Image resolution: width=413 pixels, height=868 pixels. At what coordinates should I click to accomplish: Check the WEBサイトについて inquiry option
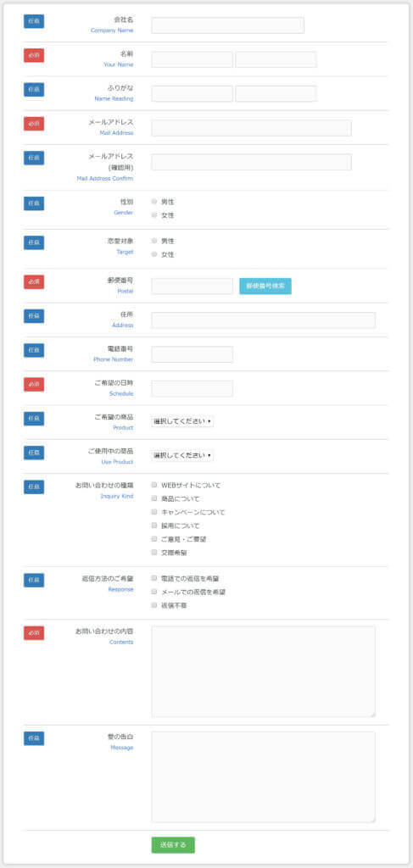(x=154, y=485)
